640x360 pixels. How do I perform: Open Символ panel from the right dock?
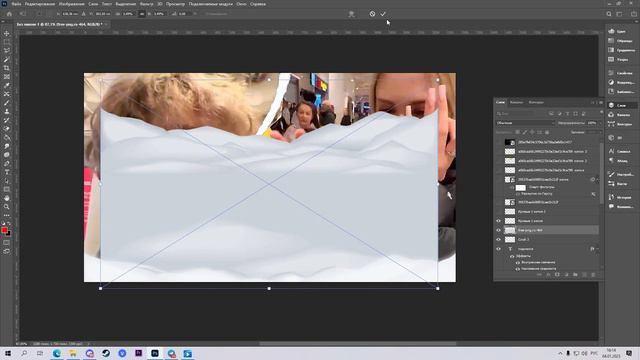(620, 151)
